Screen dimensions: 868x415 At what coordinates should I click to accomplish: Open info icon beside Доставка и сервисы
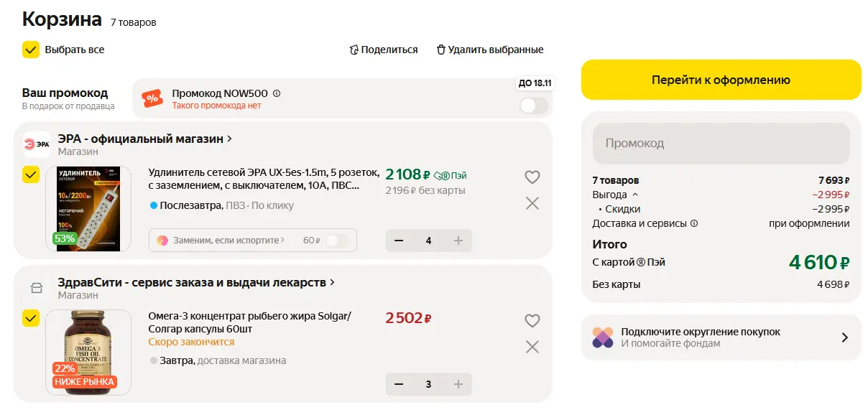click(x=694, y=223)
